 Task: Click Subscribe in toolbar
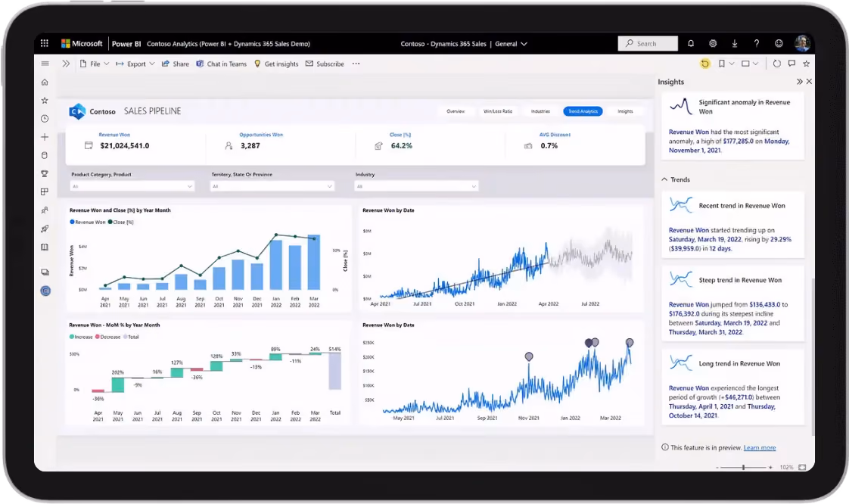pos(325,64)
